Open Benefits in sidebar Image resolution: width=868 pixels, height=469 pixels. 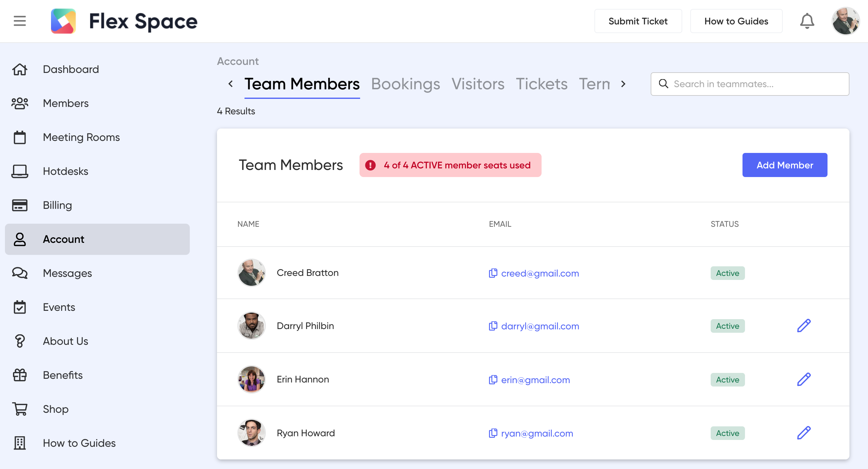point(97,375)
